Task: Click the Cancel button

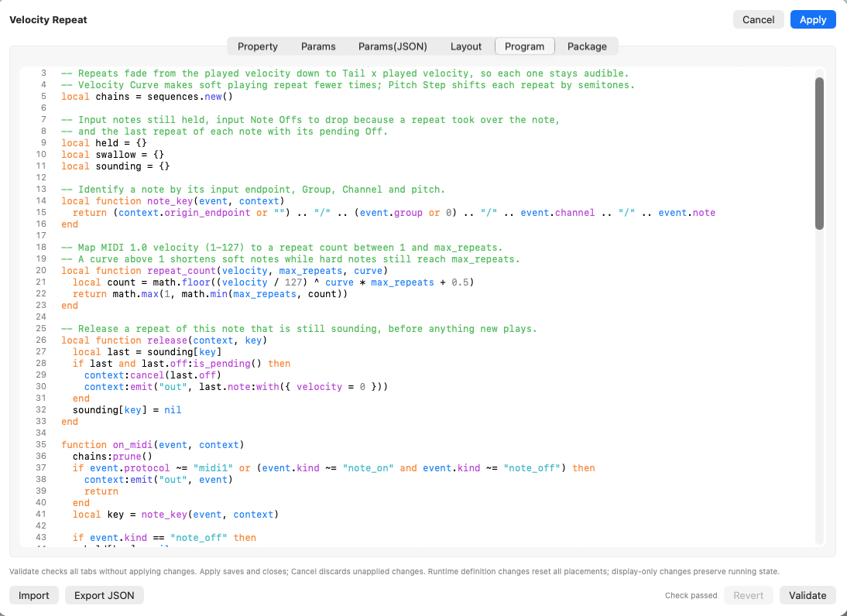Action: 759,19
